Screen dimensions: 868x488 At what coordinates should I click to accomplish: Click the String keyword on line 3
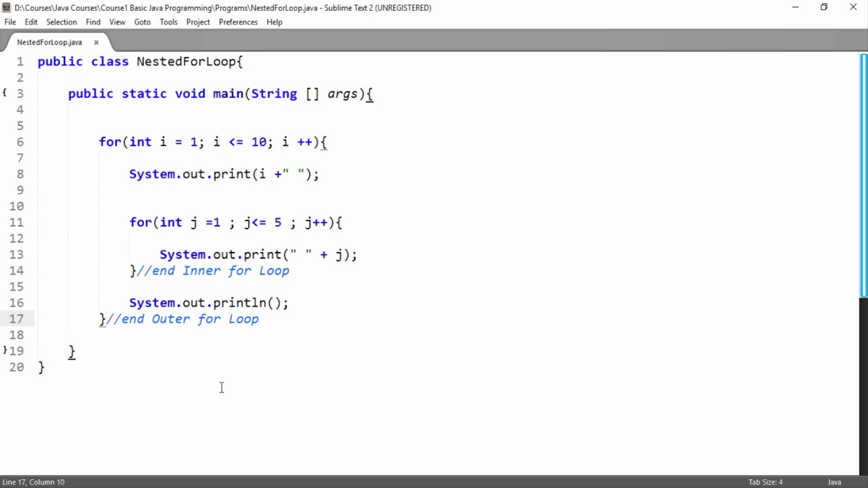(274, 94)
